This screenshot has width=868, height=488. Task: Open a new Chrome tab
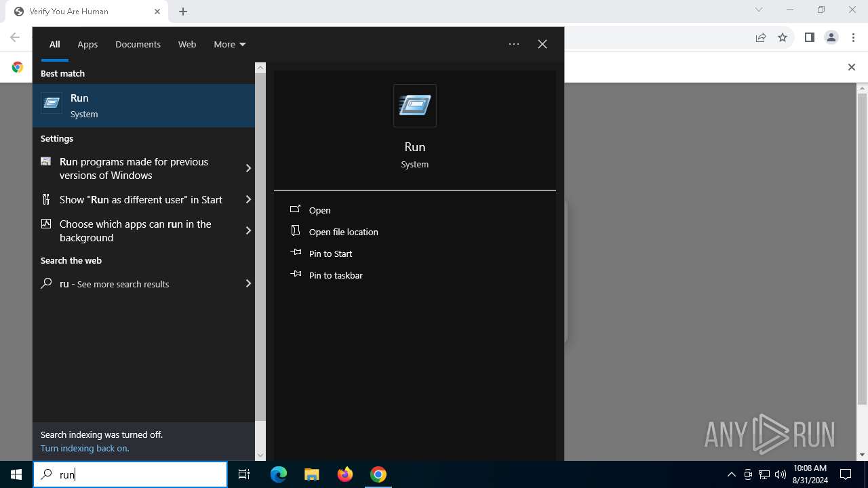point(183,12)
